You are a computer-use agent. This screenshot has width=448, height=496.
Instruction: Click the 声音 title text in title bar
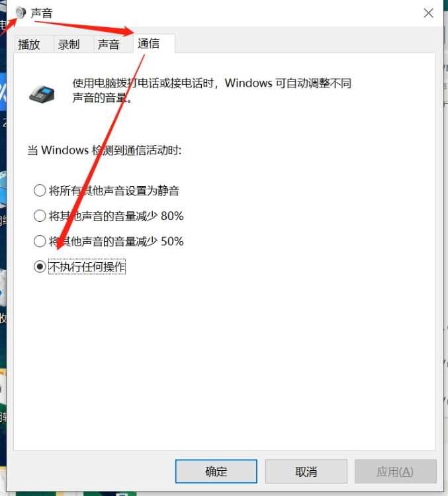coord(42,13)
